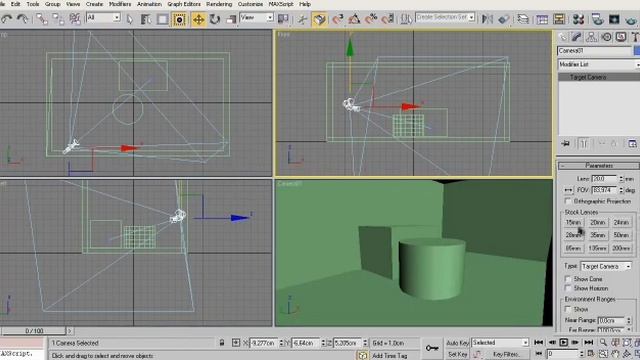The height and width of the screenshot is (360, 640).
Task: Open the Key Filters button
Action: (x=506, y=354)
